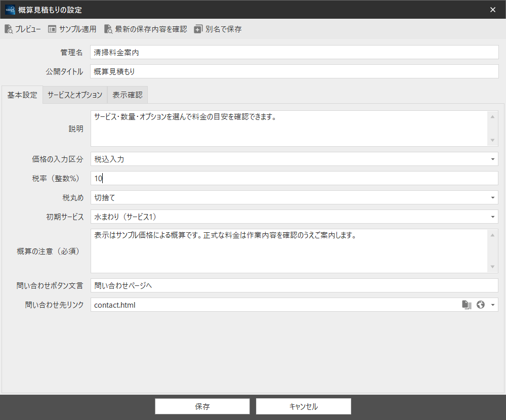Screen dimensions: 506x420
Task: Click 別名で保存 save-as icon
Action: (x=198, y=29)
